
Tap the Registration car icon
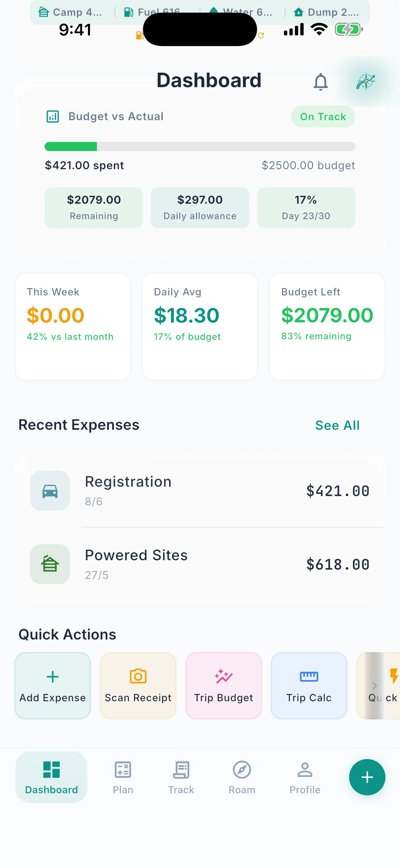pyautogui.click(x=50, y=491)
